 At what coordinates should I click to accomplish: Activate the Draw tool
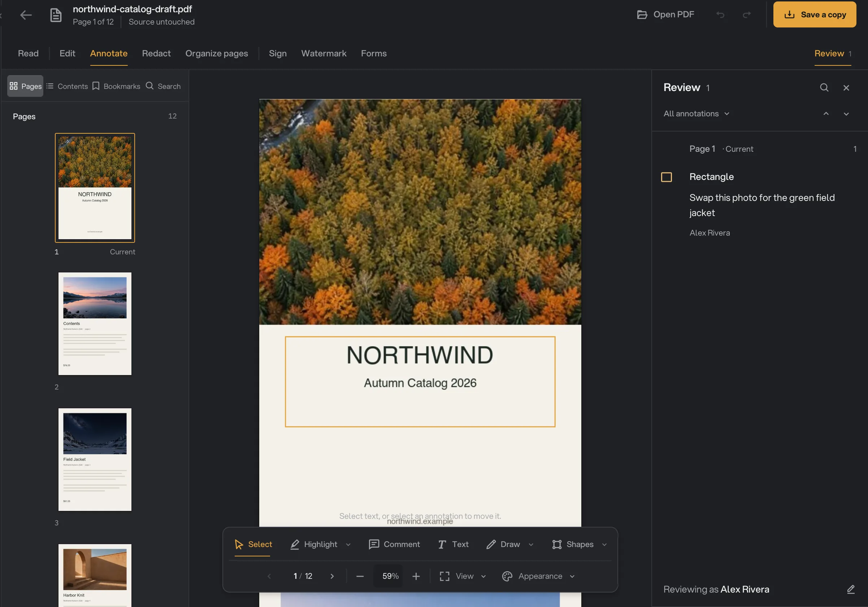coord(503,544)
